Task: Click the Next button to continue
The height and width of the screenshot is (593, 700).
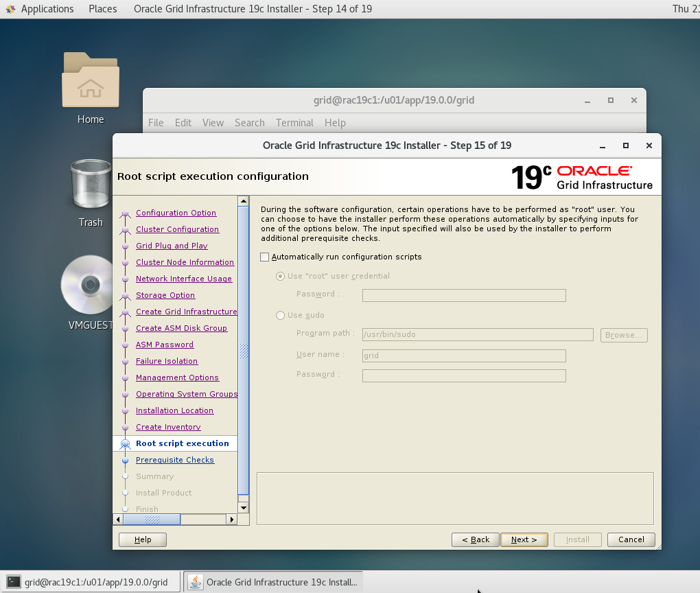Action: pos(524,539)
